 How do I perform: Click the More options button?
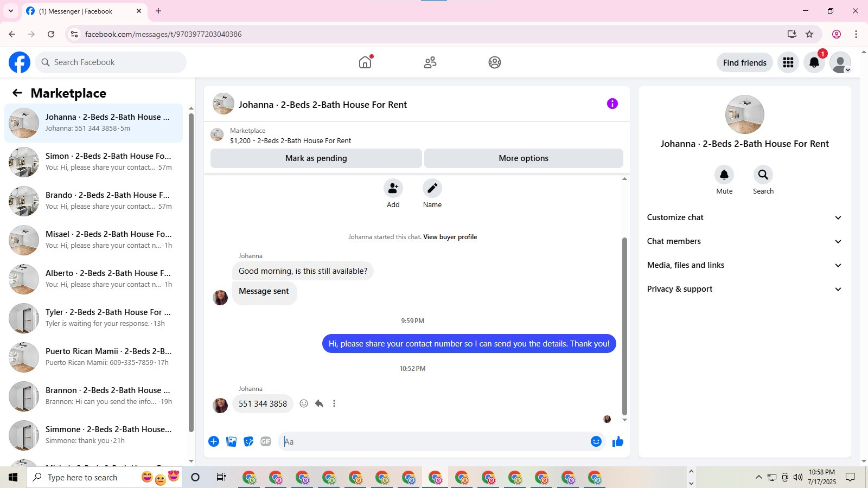point(524,158)
